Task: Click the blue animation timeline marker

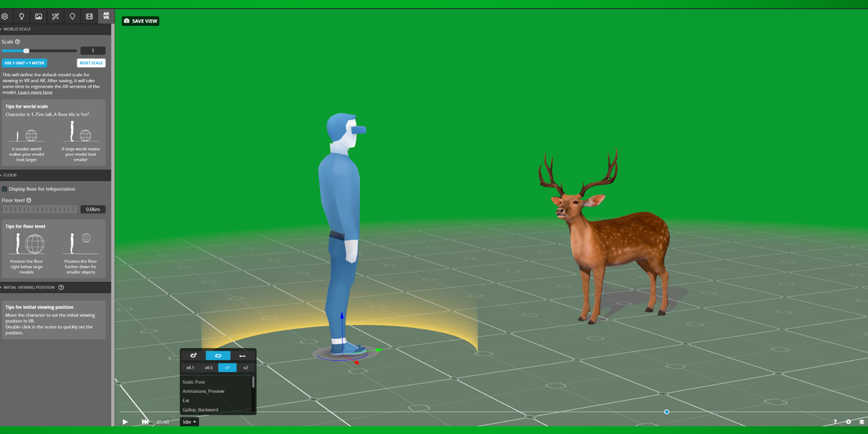Action: tap(666, 412)
